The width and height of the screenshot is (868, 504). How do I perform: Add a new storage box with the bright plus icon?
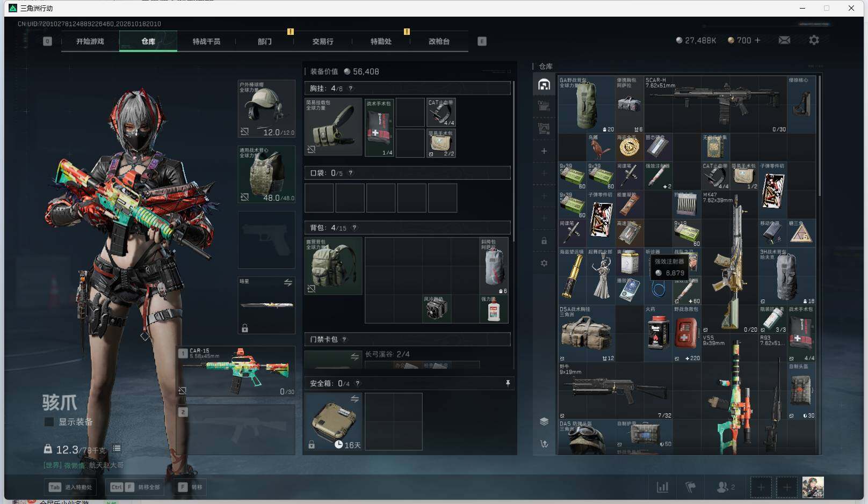pyautogui.click(x=544, y=151)
